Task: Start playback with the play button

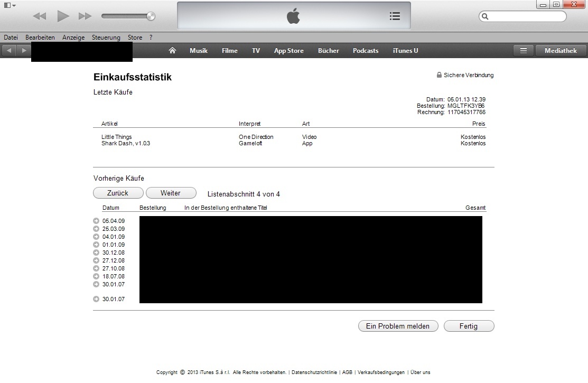Action: point(63,16)
